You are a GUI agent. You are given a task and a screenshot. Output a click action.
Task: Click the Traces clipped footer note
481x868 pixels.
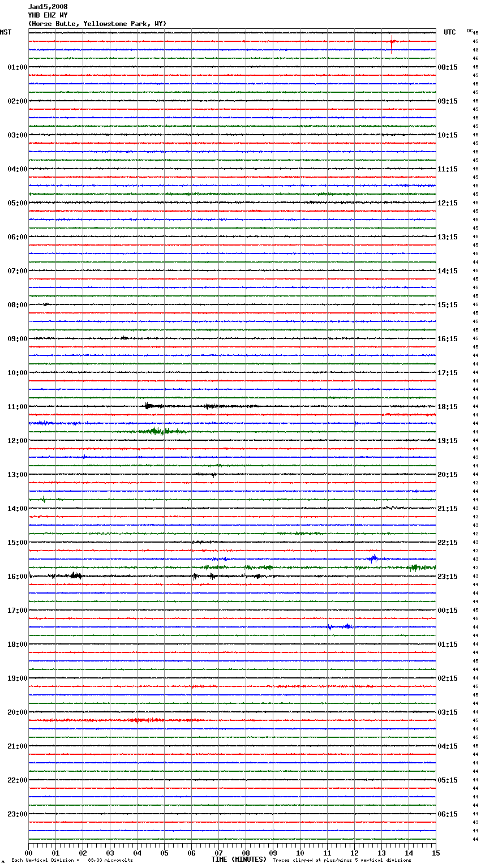coord(342,860)
